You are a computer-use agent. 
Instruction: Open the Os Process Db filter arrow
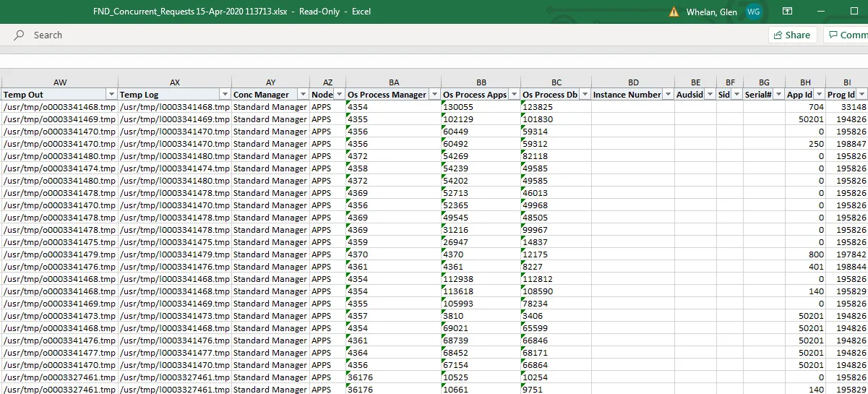coord(584,95)
